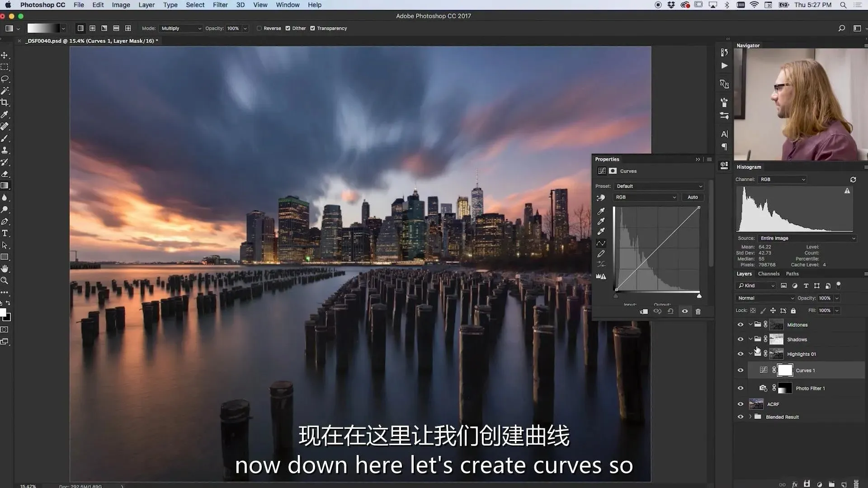Pick the white point eyedropper in Curves
Viewport: 868px width, 488px height.
(x=601, y=231)
